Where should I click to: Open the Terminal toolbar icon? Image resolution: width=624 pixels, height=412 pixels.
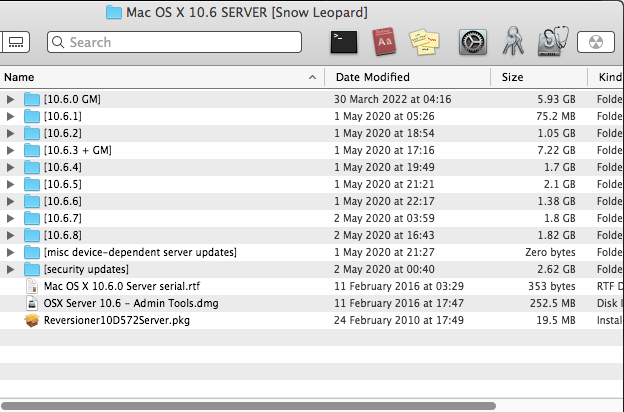click(344, 42)
